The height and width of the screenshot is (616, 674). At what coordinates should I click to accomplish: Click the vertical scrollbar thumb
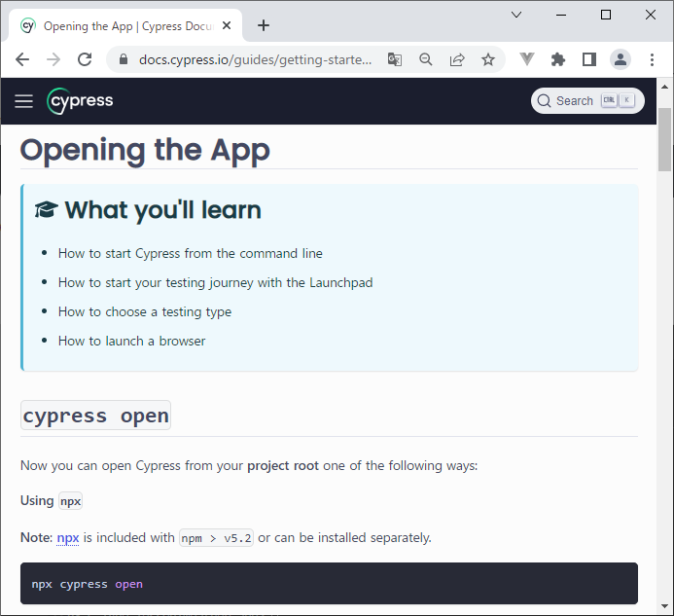pyautogui.click(x=664, y=139)
